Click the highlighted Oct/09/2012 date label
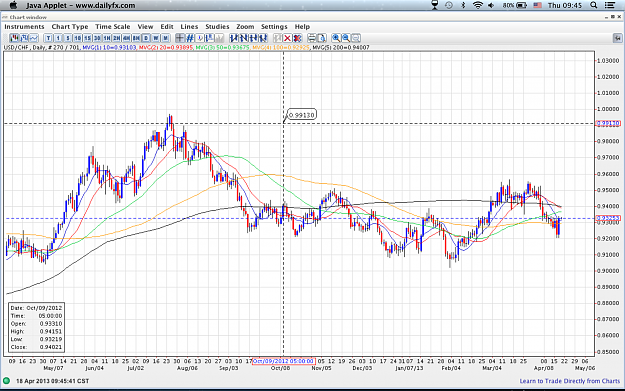 coord(284,361)
